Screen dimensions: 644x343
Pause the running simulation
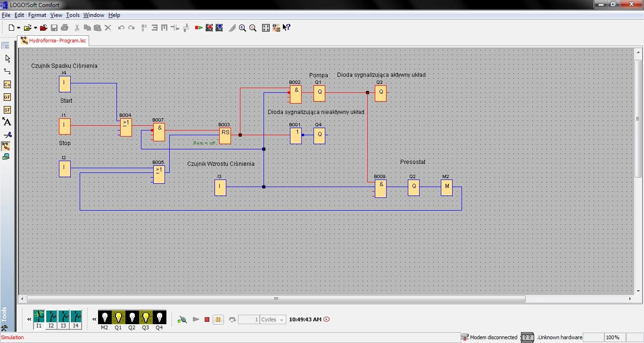[x=218, y=319]
